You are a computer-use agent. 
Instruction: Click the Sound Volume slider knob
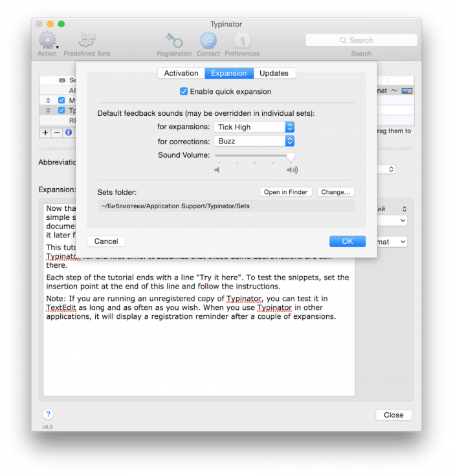[x=291, y=157]
